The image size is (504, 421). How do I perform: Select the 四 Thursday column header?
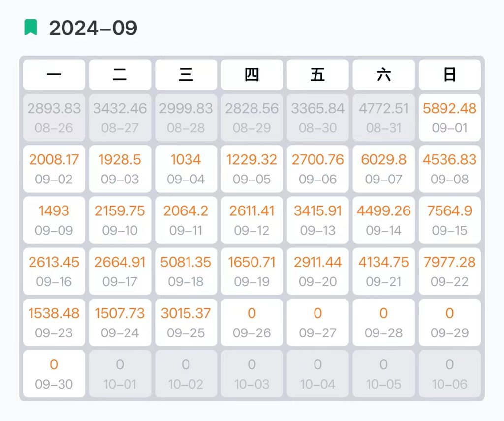click(x=252, y=75)
